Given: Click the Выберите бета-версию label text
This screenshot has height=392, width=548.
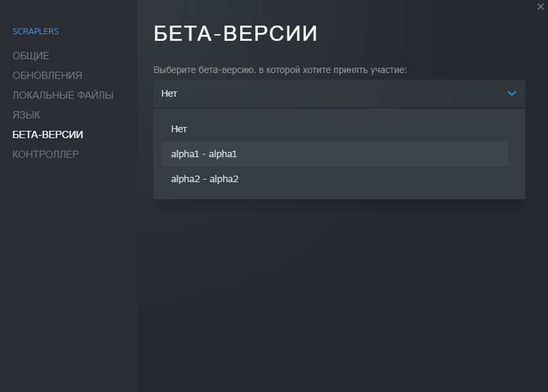Looking at the screenshot, I should 280,70.
